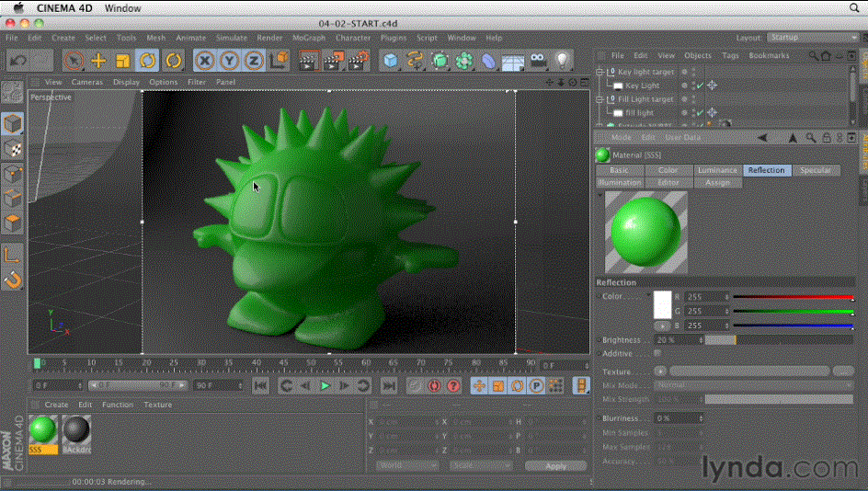The height and width of the screenshot is (491, 868).
Task: Open the Simulate menu
Action: 232,38
